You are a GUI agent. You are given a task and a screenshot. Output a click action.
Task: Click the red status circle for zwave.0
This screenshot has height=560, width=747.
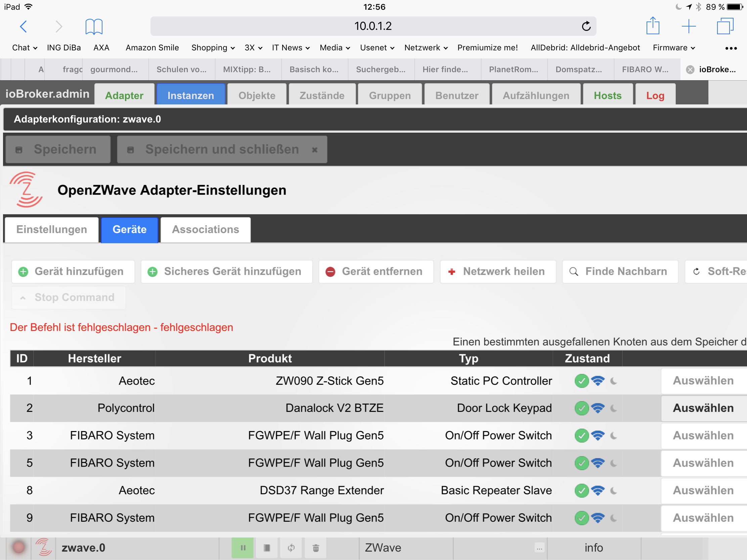click(18, 547)
